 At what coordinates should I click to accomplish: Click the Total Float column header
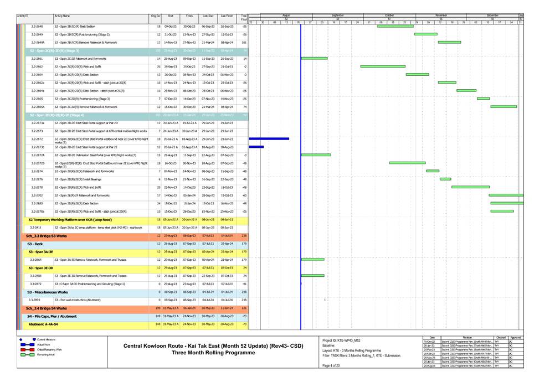[x=243, y=19]
